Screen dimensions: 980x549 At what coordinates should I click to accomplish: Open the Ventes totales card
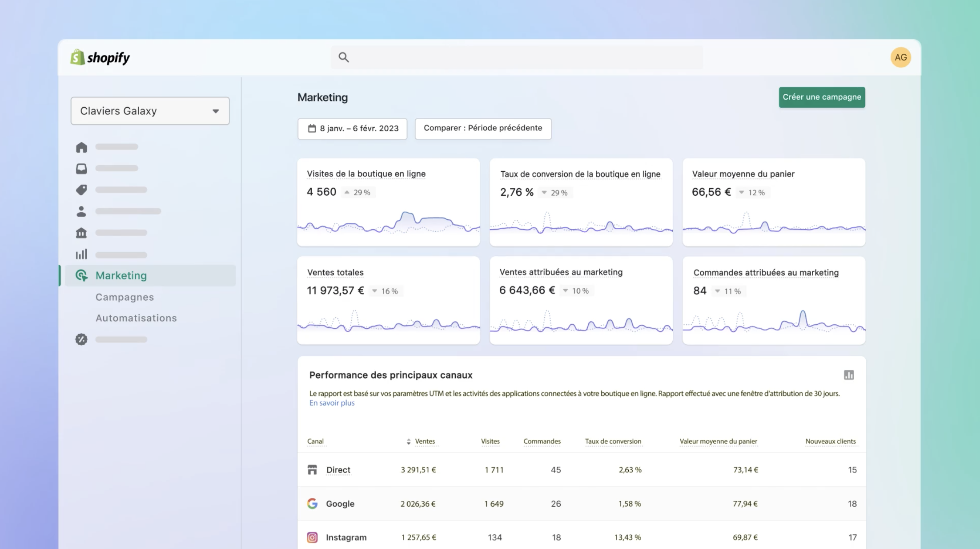point(389,300)
